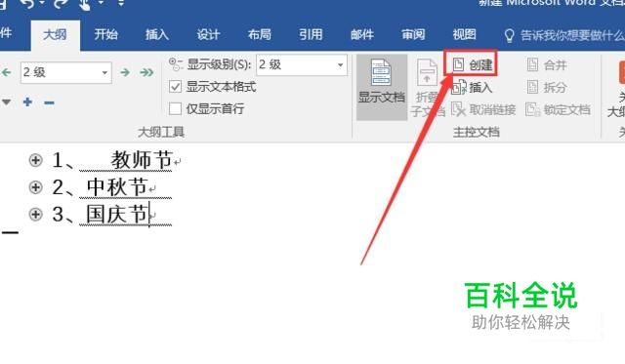Click the touch/mouse mode hand icon
Viewport: 625px width, 364px height.
tap(85, 4)
